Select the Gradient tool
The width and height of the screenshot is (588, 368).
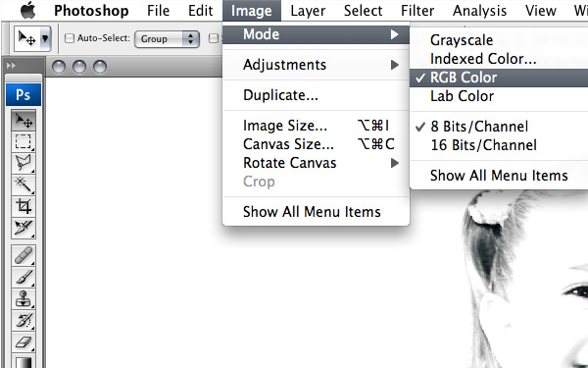24,361
